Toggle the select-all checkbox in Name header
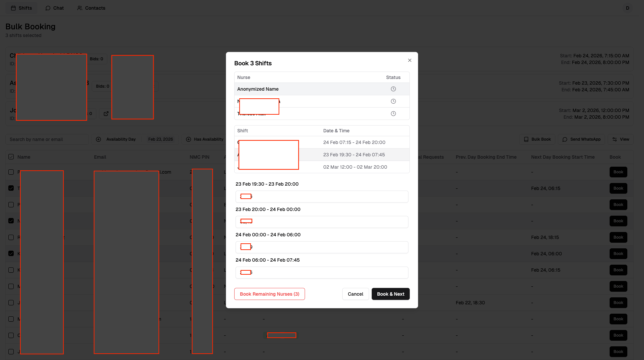Screen dimensions: 644x360 pos(11,157)
